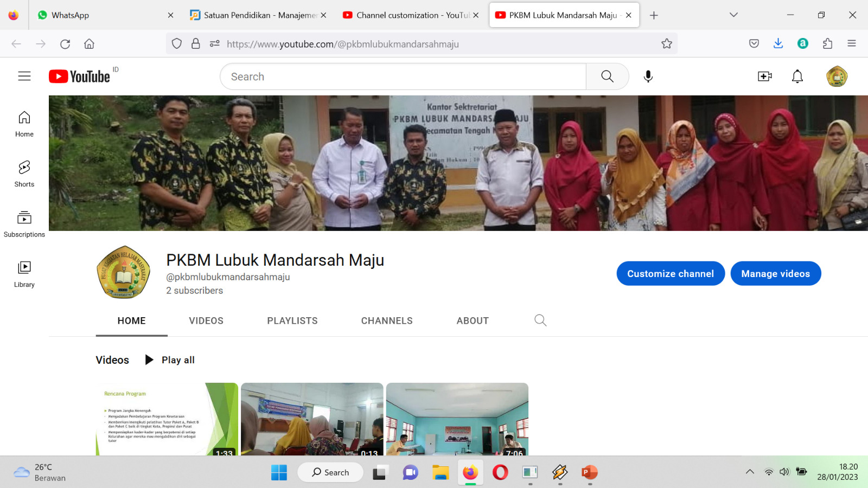The image size is (868, 488).
Task: Click the 2 subscribers text
Action: coord(195,291)
